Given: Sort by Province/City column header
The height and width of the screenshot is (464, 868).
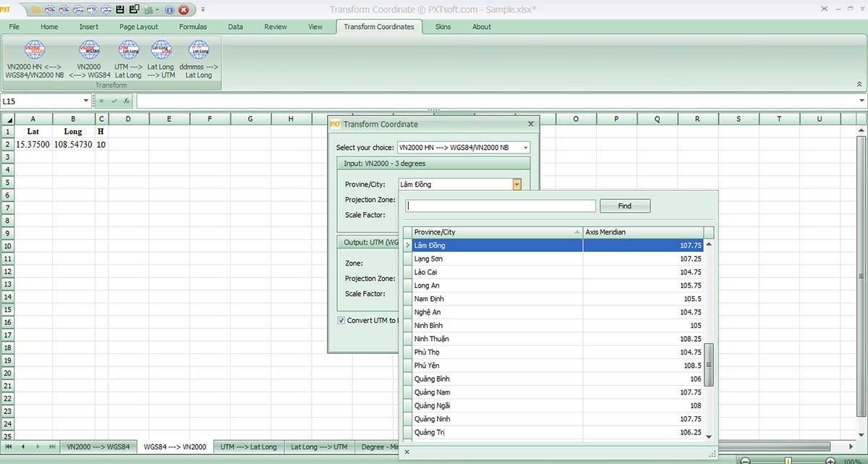Looking at the screenshot, I should click(x=497, y=232).
